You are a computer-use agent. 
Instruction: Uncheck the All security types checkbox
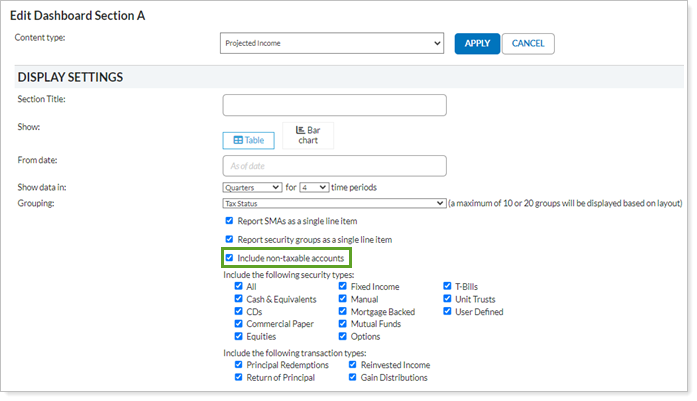tap(239, 287)
